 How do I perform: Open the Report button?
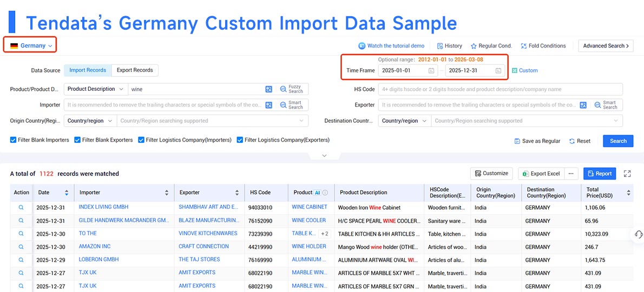(x=600, y=174)
